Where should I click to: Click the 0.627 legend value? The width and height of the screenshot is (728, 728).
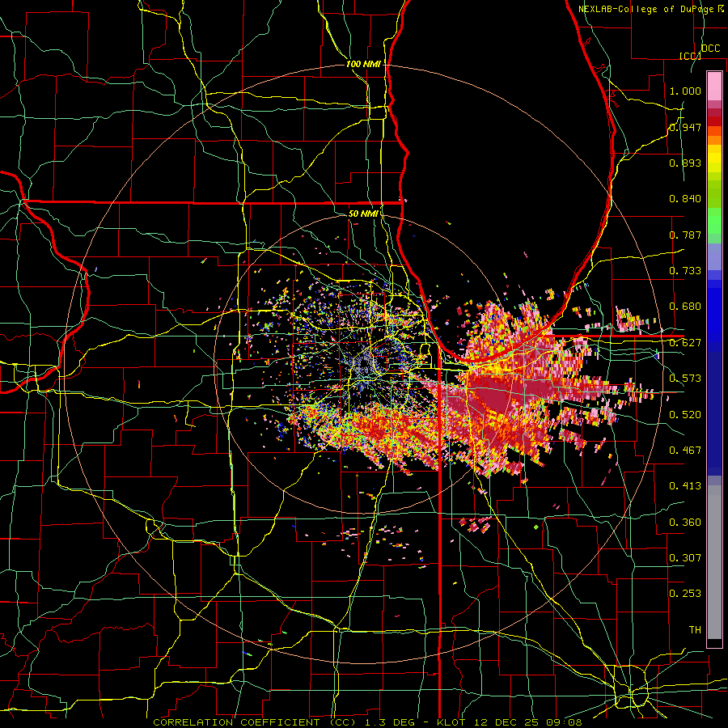pos(685,343)
